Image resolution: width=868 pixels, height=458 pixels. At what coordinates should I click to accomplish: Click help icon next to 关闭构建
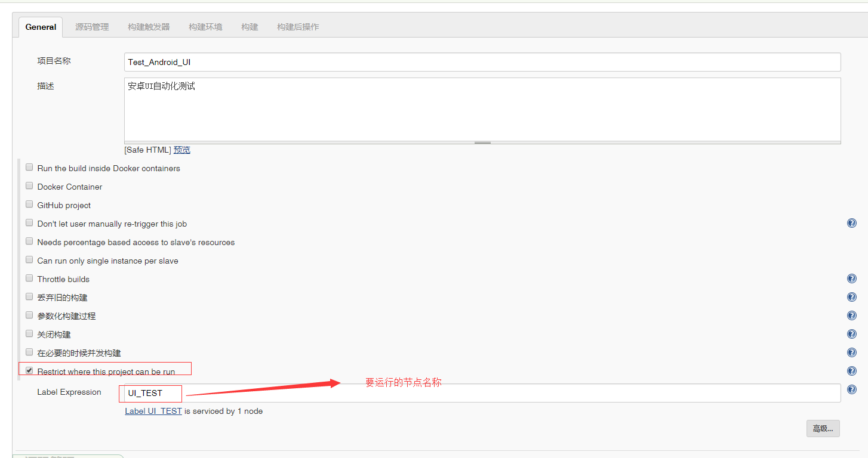(x=852, y=333)
